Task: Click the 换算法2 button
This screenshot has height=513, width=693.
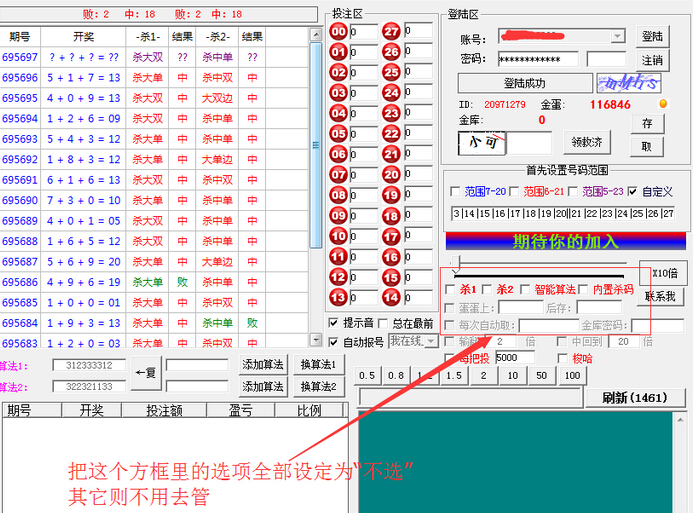Action: click(x=319, y=387)
